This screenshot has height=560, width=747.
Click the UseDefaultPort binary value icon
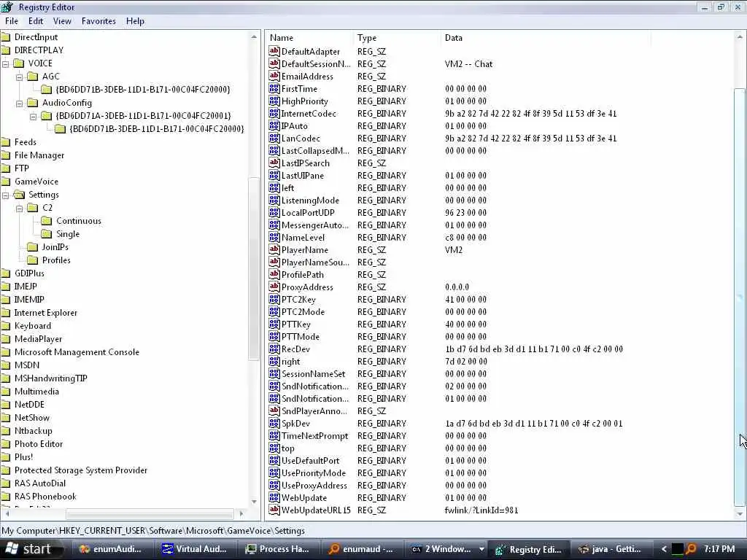point(274,461)
